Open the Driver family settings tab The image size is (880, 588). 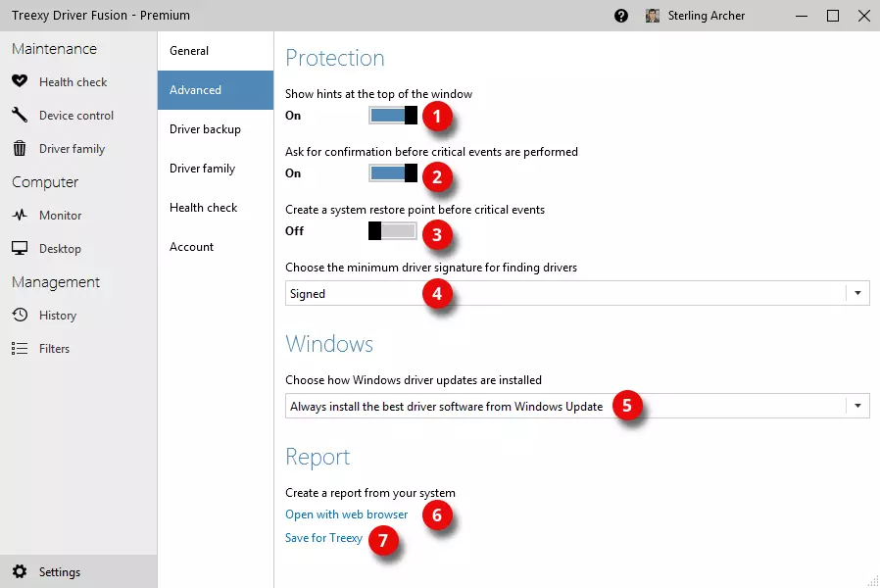click(x=216, y=169)
